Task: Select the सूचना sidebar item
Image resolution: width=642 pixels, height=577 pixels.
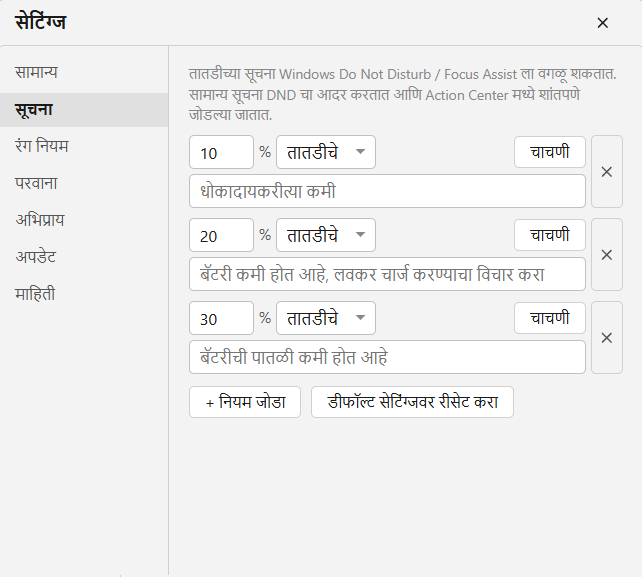Action: (84, 110)
